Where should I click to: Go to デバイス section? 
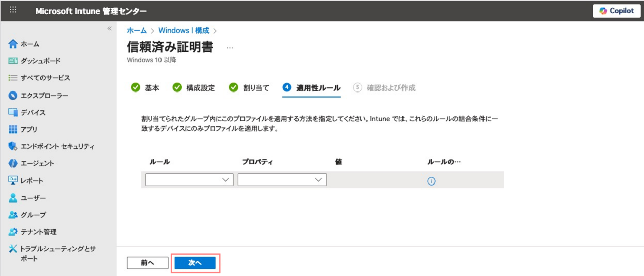click(x=33, y=113)
